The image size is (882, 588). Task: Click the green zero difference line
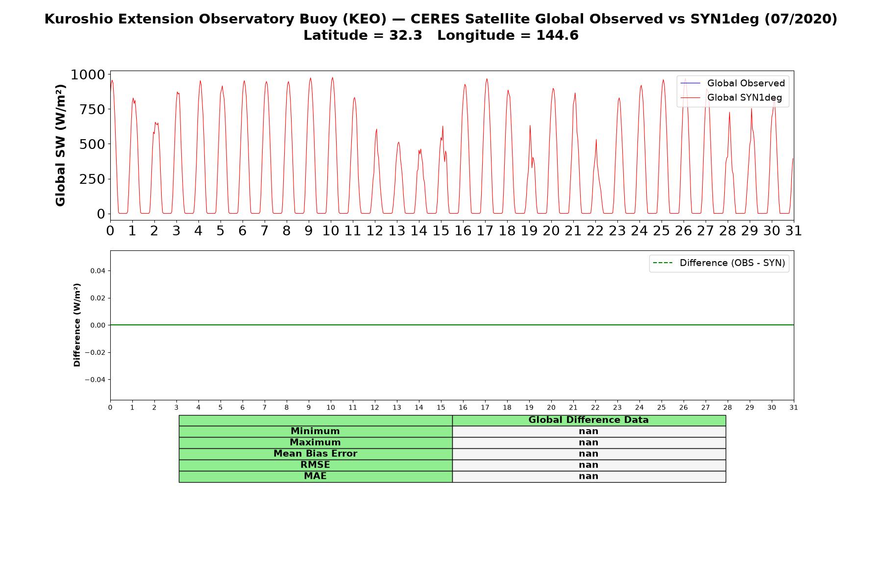pos(452,325)
